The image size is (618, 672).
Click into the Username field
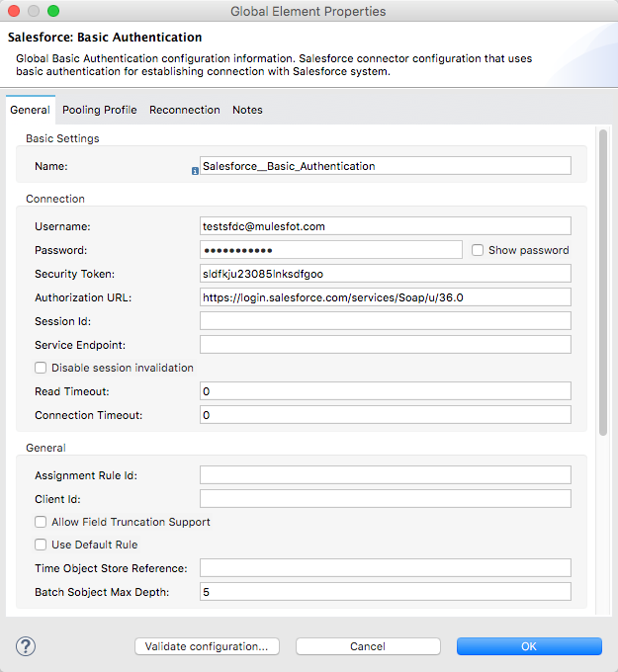pyautogui.click(x=385, y=226)
